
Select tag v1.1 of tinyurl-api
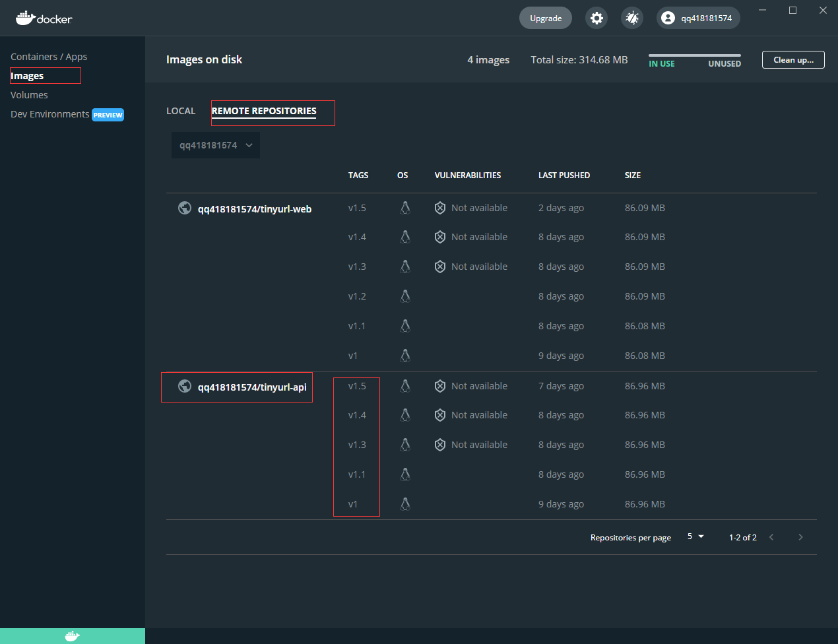(x=357, y=474)
